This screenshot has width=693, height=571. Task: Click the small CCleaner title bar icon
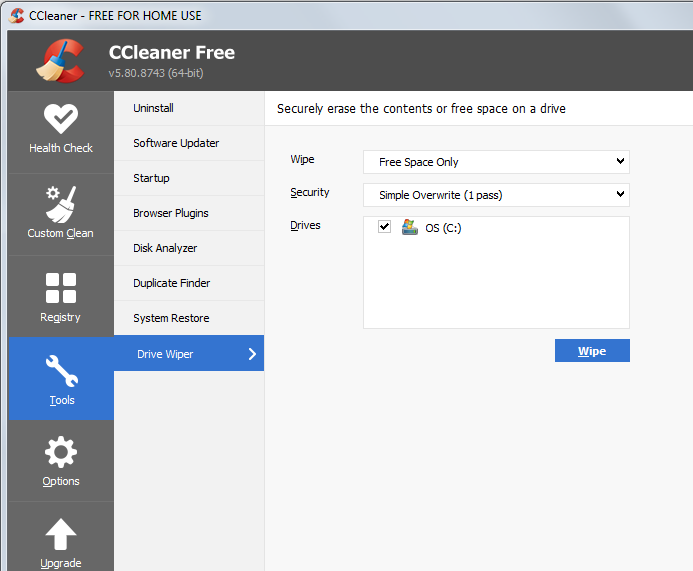[16, 16]
